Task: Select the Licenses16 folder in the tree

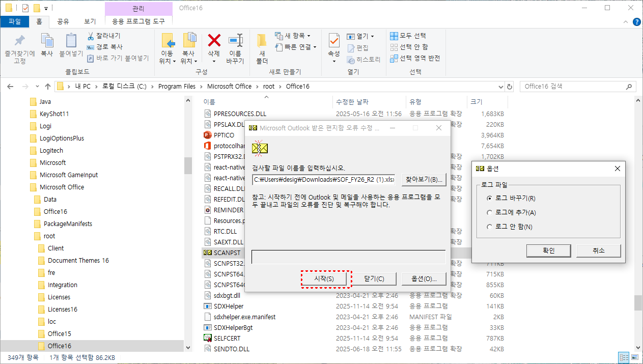Action: pos(62,309)
